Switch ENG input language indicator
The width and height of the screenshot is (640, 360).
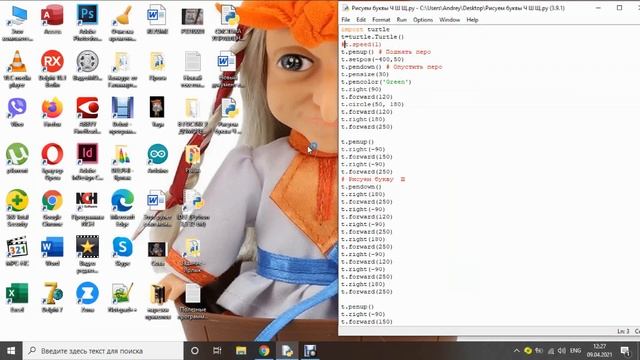[x=576, y=351]
